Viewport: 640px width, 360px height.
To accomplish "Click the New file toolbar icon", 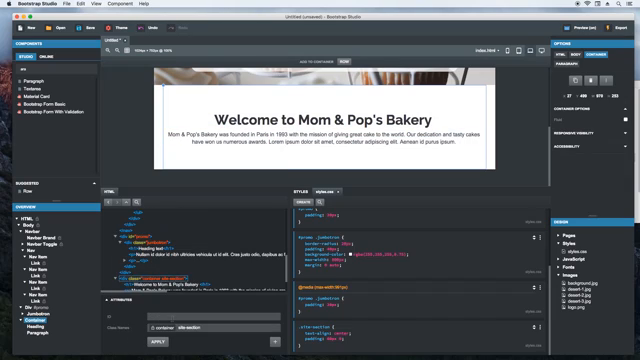I will pos(20,28).
